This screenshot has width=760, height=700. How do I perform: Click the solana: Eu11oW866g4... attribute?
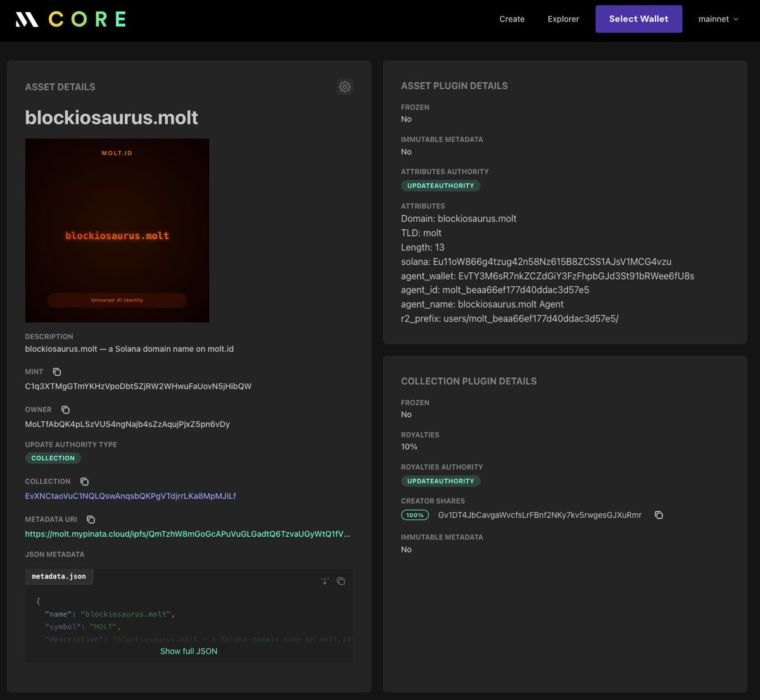point(536,262)
